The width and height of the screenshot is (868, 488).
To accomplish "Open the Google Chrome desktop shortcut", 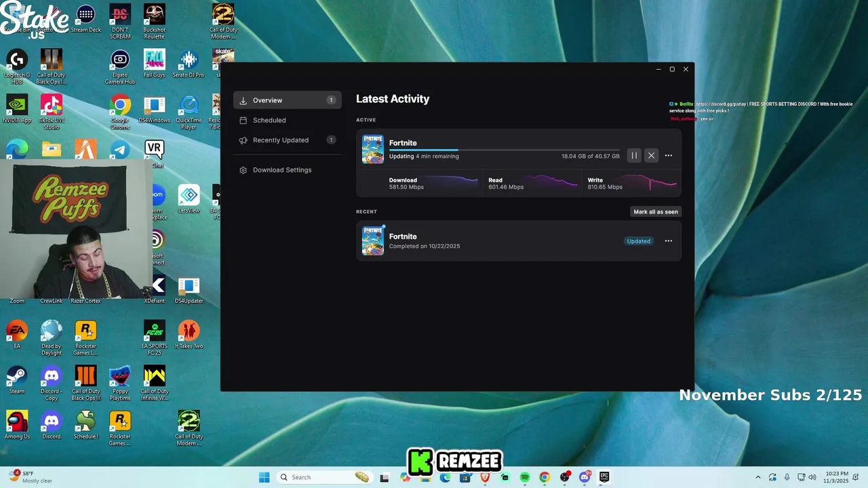I will coord(120,113).
